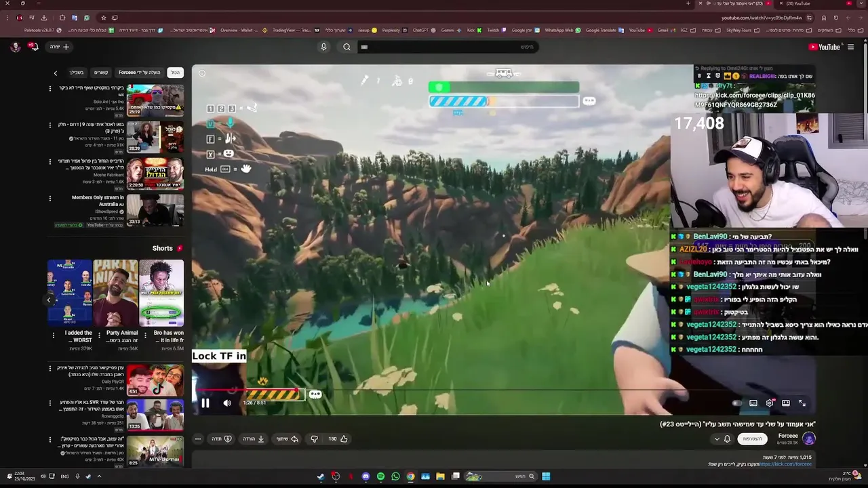The height and width of the screenshot is (488, 868).
Task: Click the filter chips chevron arrow
Action: coord(56,73)
